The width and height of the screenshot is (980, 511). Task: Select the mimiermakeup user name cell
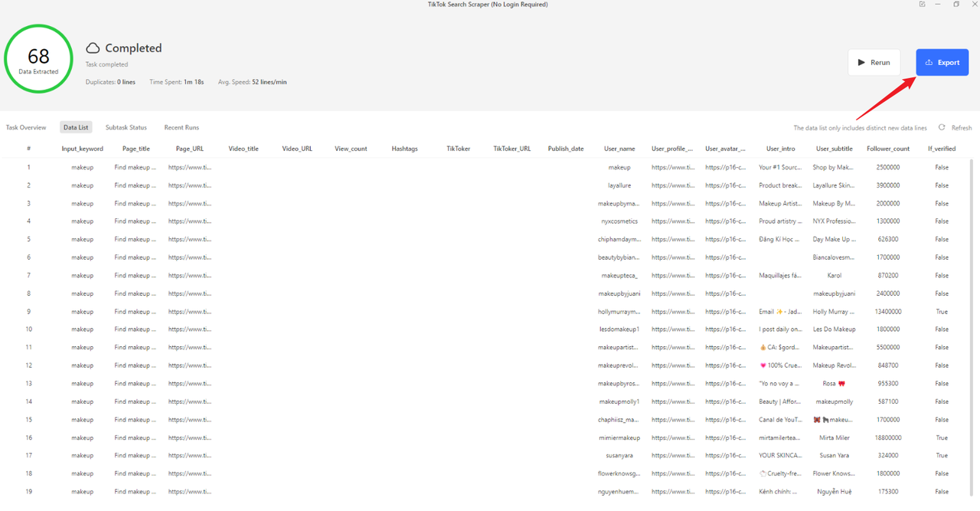coord(619,437)
